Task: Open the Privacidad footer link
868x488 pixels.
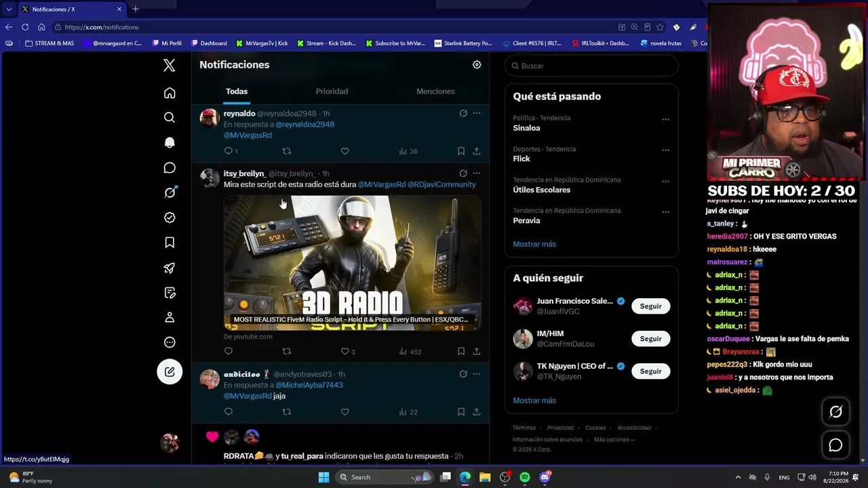Action: [561, 428]
